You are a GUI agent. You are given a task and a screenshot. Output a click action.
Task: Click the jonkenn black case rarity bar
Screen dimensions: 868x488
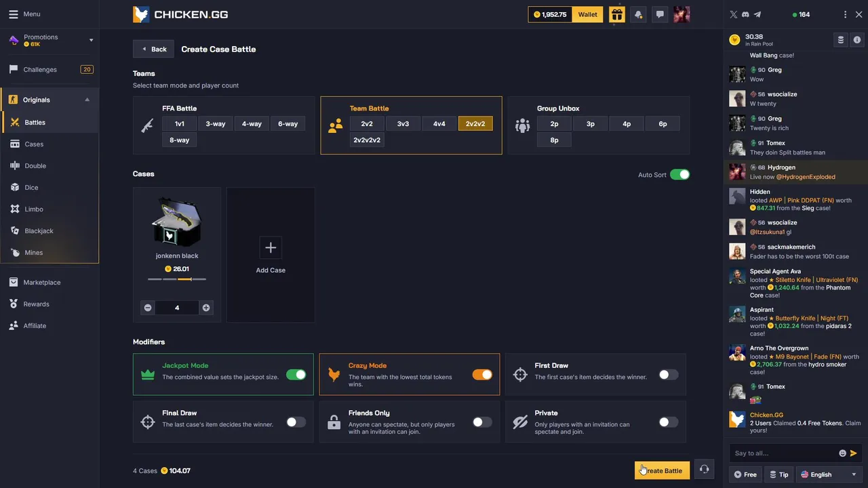point(177,279)
